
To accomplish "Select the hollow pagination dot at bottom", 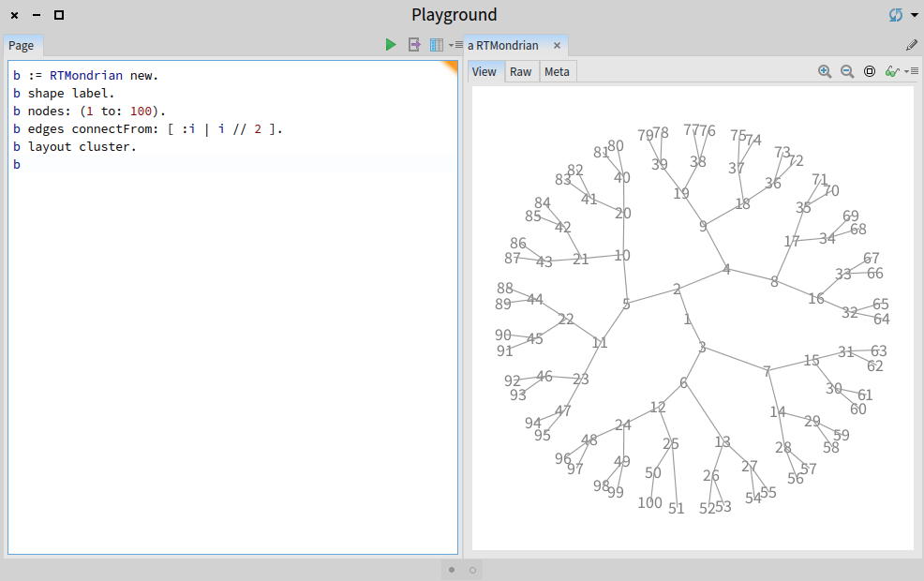I will coord(472,569).
